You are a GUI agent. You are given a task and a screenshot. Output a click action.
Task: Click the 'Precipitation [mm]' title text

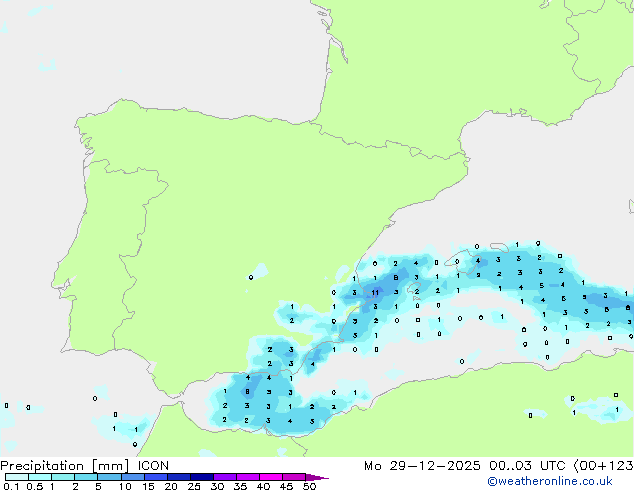click(65, 466)
